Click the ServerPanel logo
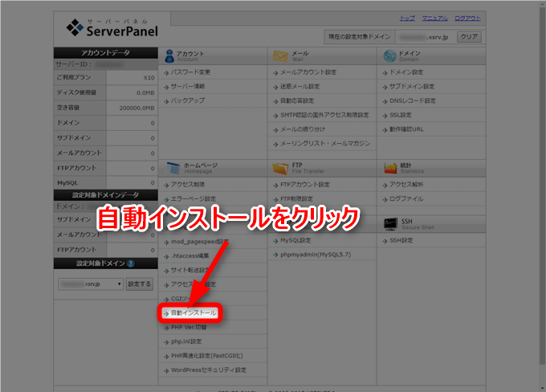Viewport: 546px width, 392px height. tap(112, 28)
